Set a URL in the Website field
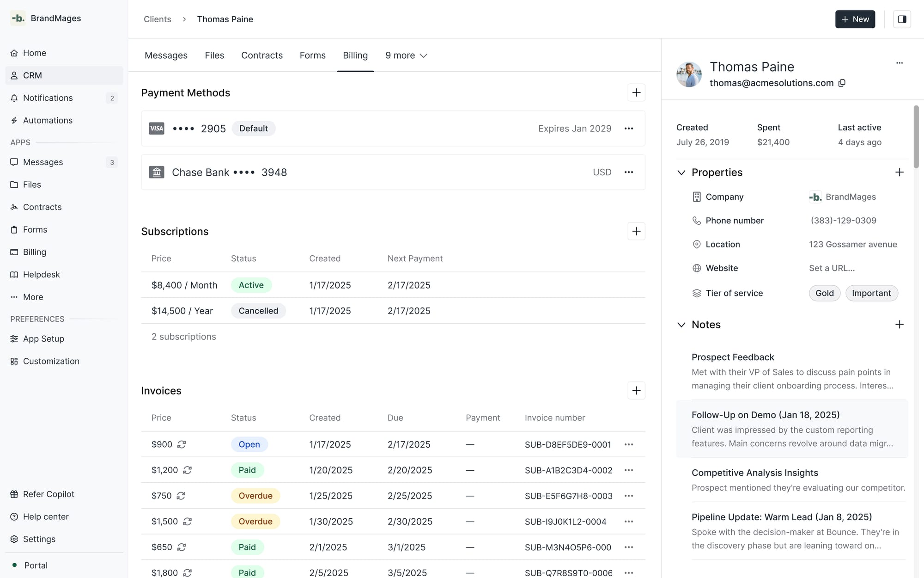This screenshot has height=578, width=924. click(x=832, y=268)
